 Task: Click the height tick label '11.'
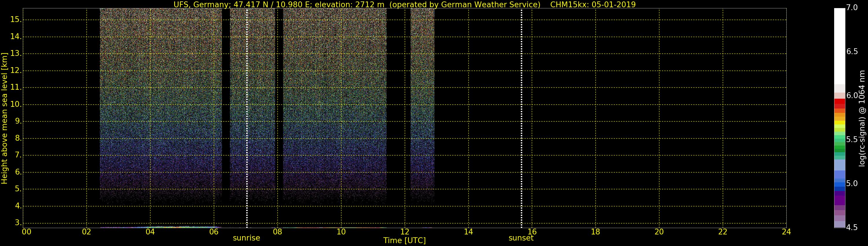click(16, 87)
